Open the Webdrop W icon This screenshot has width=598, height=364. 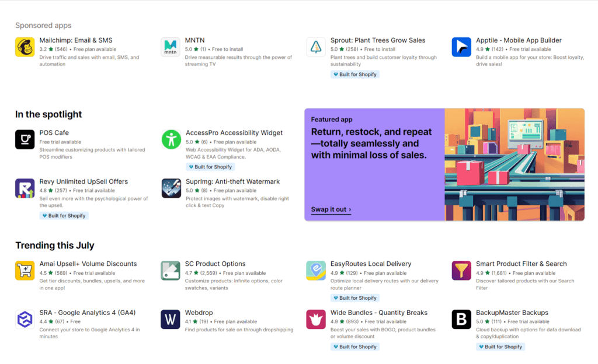[171, 319]
